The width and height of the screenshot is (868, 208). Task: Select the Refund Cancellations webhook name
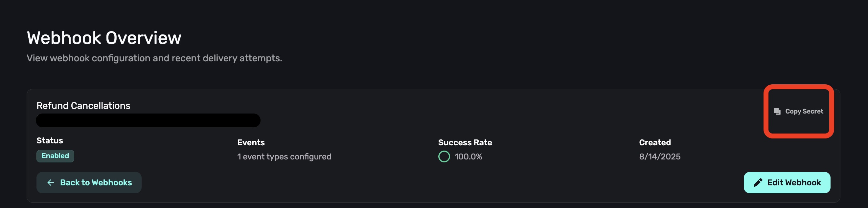tap(83, 106)
